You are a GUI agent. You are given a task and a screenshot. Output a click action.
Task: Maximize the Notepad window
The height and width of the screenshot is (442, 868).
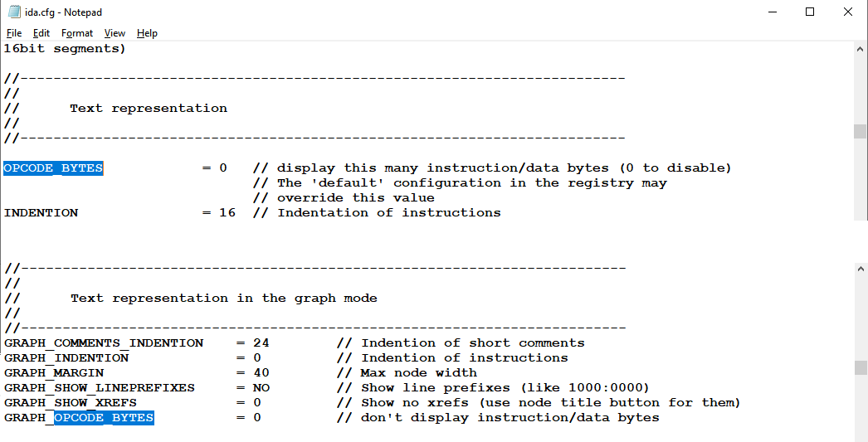pos(810,12)
